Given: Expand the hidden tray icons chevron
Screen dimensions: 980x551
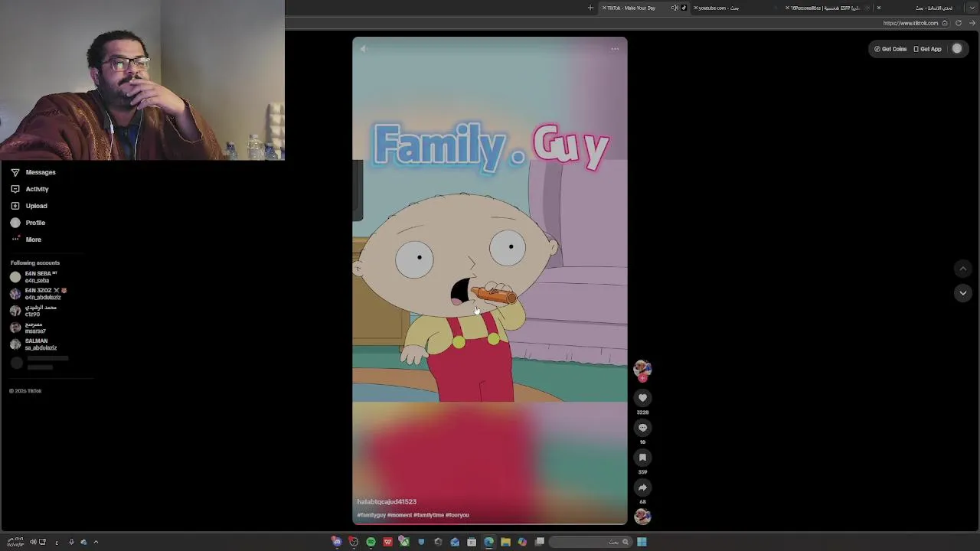Looking at the screenshot, I should pyautogui.click(x=96, y=542).
